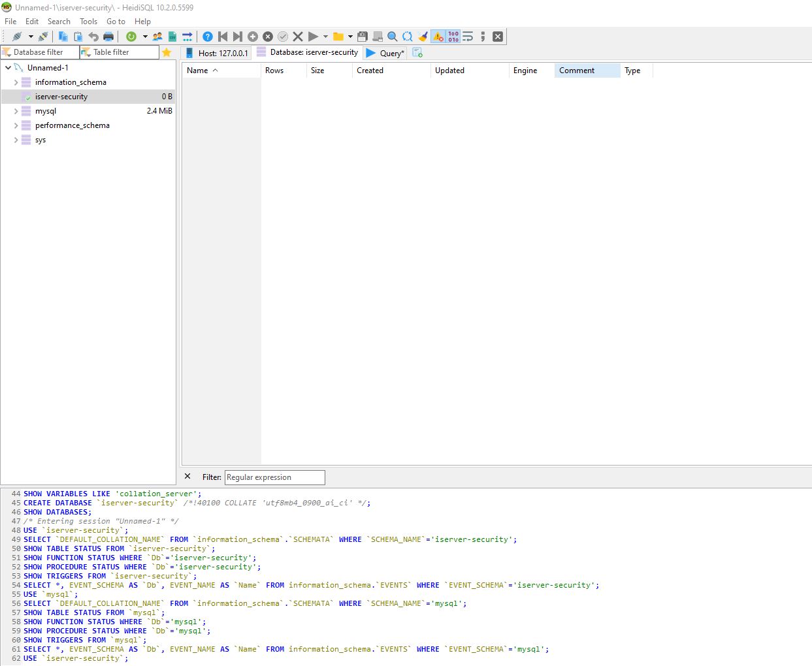Click the save-as snippet icon

(378, 37)
